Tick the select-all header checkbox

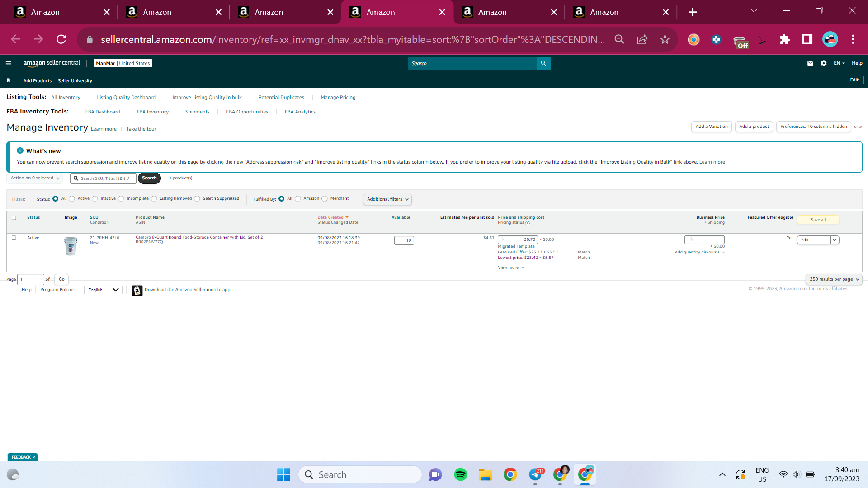pyautogui.click(x=14, y=217)
